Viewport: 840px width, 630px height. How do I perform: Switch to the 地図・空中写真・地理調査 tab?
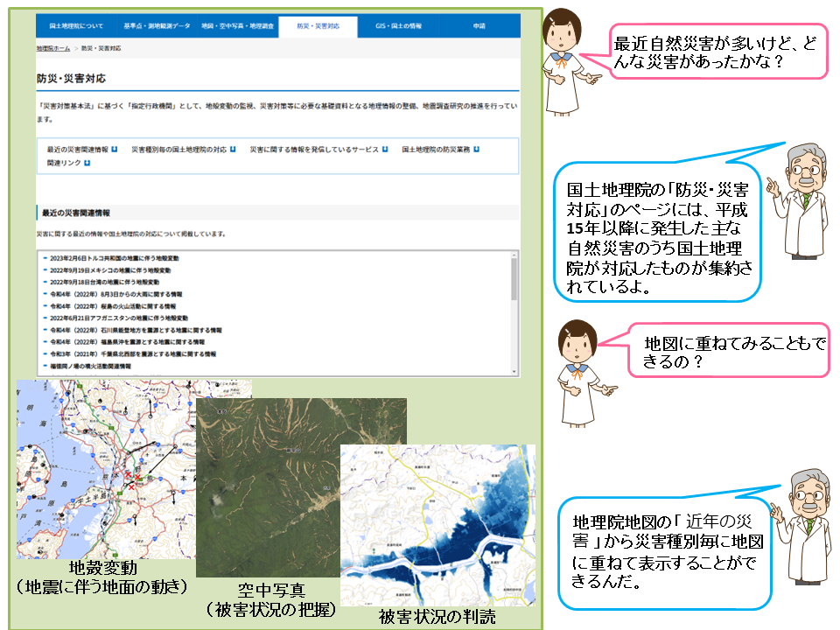pos(237,25)
